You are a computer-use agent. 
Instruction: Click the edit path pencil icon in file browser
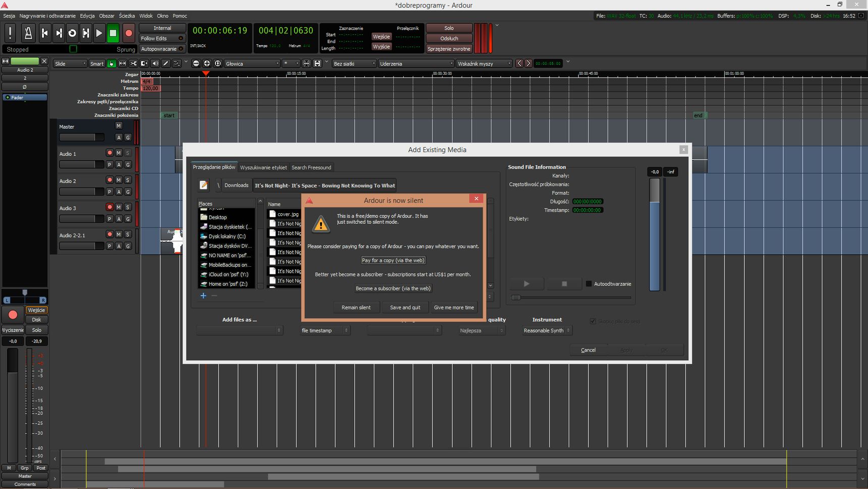pyautogui.click(x=203, y=185)
